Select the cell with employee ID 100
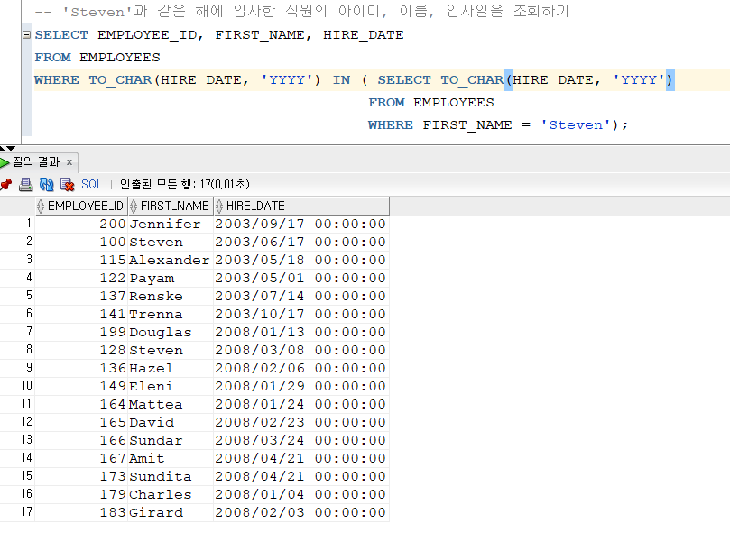Viewport: 730px width, 560px height. click(x=81, y=243)
